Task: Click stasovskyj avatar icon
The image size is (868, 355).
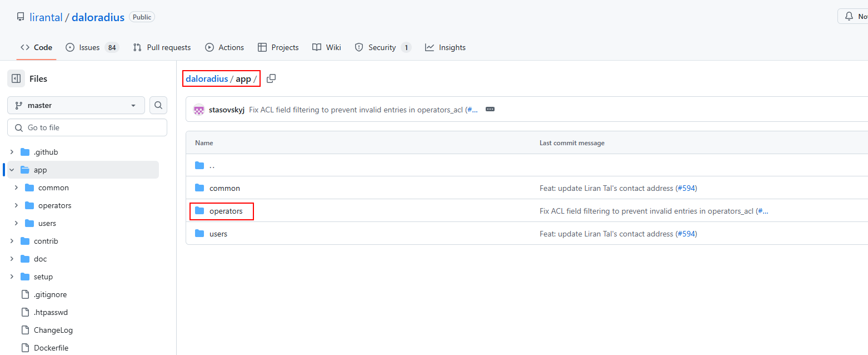Action: (199, 110)
